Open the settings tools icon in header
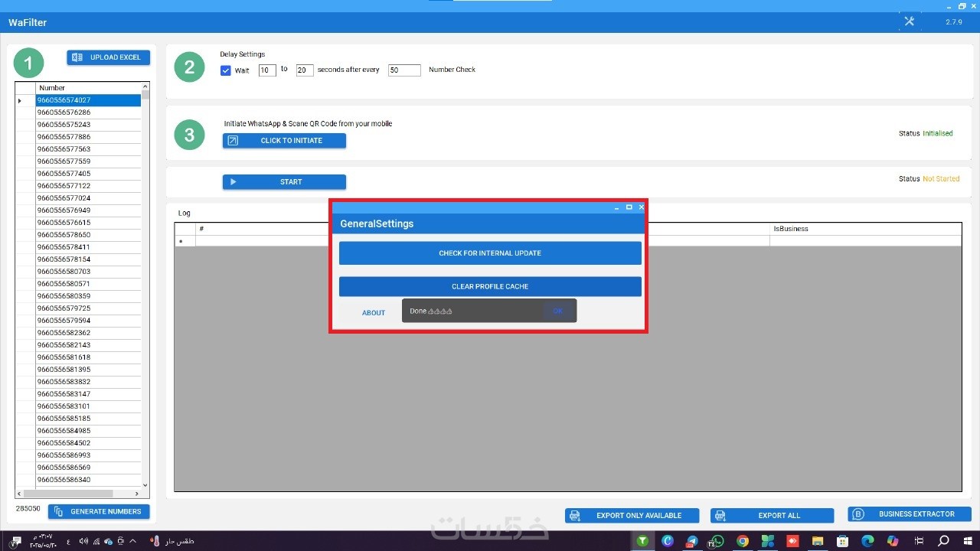 click(x=910, y=21)
